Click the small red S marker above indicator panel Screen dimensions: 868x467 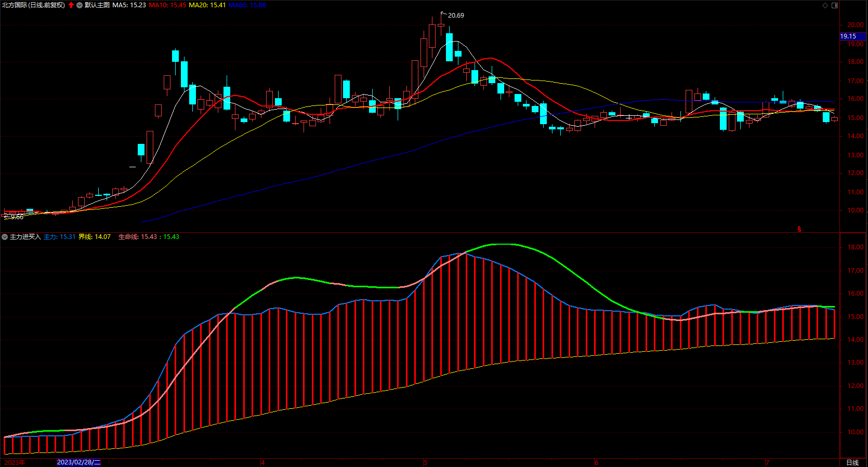pyautogui.click(x=799, y=229)
